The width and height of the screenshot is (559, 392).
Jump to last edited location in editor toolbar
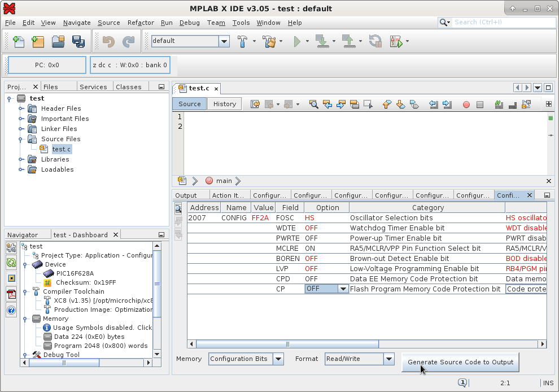pos(255,104)
